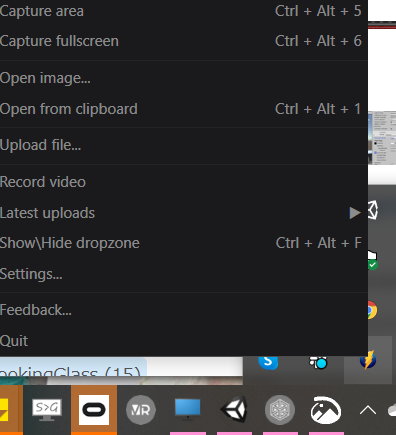Click the blue monitor taskbar icon
The height and width of the screenshot is (435, 396).
(188, 409)
